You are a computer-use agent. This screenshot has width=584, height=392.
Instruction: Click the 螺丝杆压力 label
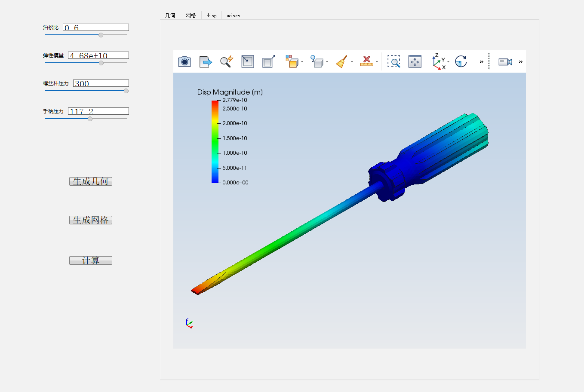click(56, 83)
